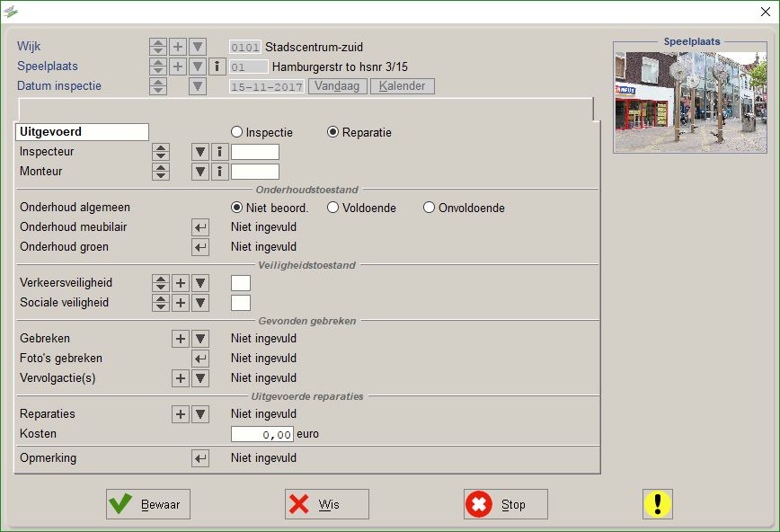
Task: Click the Inspecteur up/down stepper
Action: pos(161,152)
